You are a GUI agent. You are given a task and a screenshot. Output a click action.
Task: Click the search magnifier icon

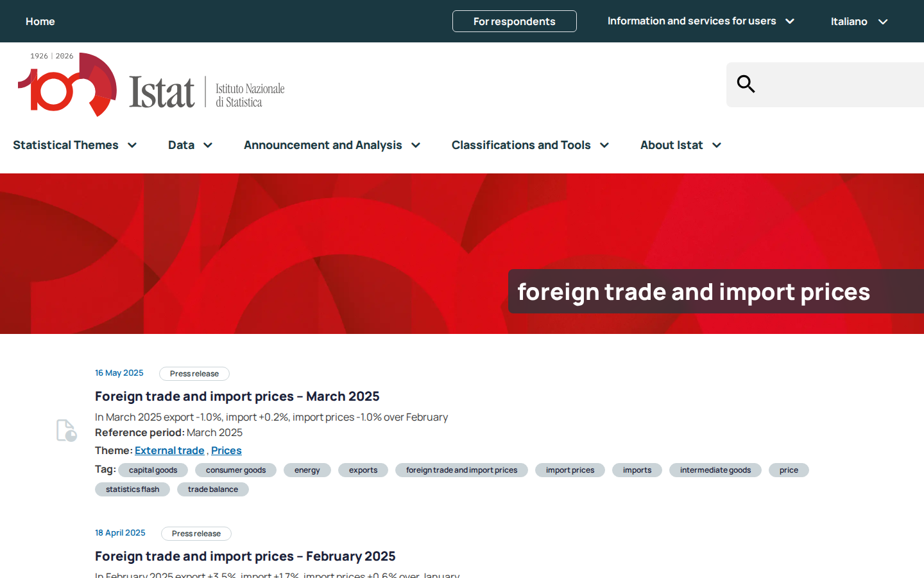pyautogui.click(x=746, y=84)
